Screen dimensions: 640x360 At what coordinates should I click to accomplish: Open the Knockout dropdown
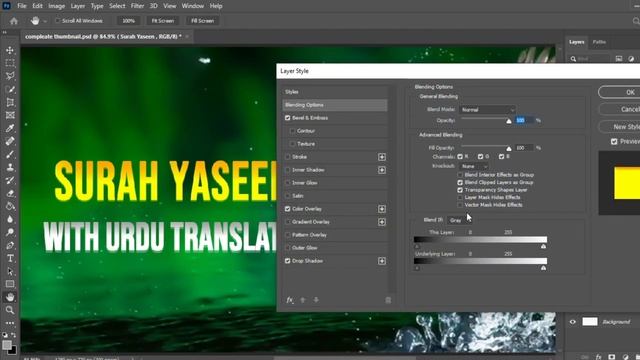pos(474,167)
